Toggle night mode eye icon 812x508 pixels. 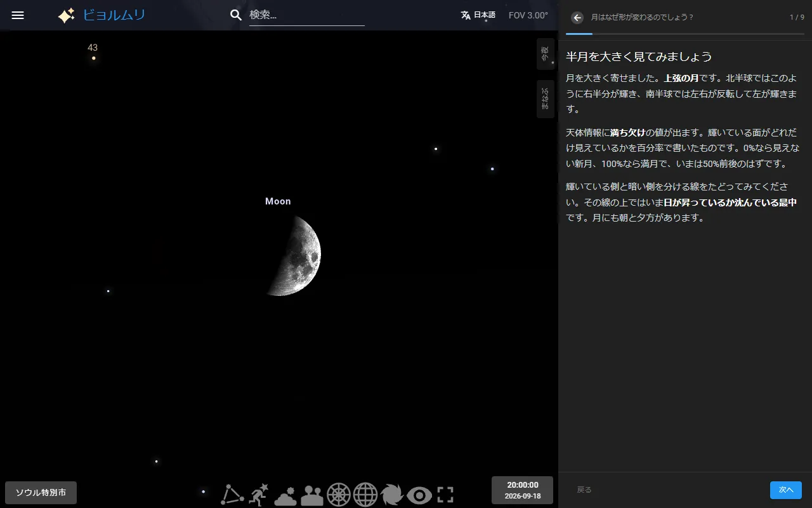(x=419, y=495)
